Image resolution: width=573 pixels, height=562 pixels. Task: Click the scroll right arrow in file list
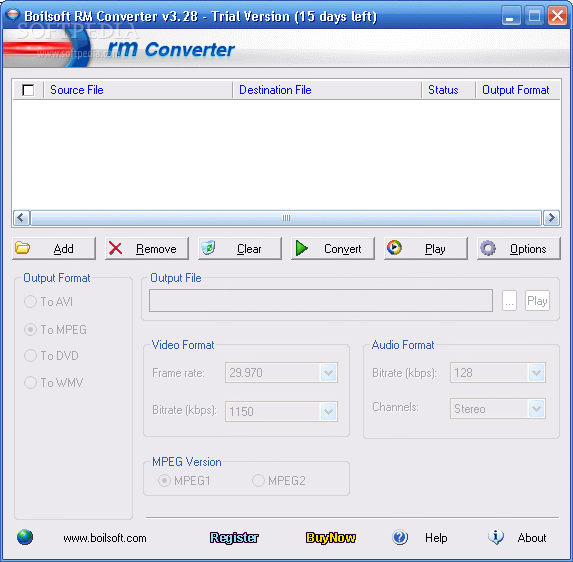click(x=551, y=218)
